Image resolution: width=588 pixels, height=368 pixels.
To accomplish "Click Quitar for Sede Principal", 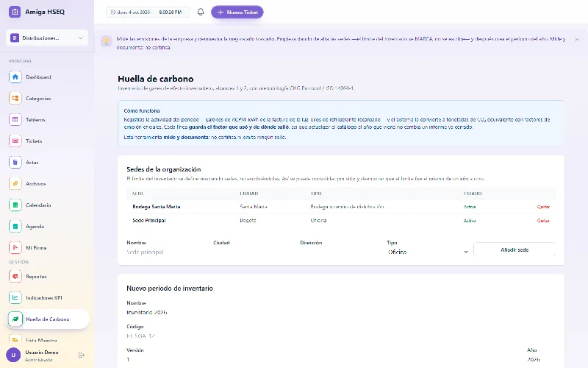I will 543,221.
